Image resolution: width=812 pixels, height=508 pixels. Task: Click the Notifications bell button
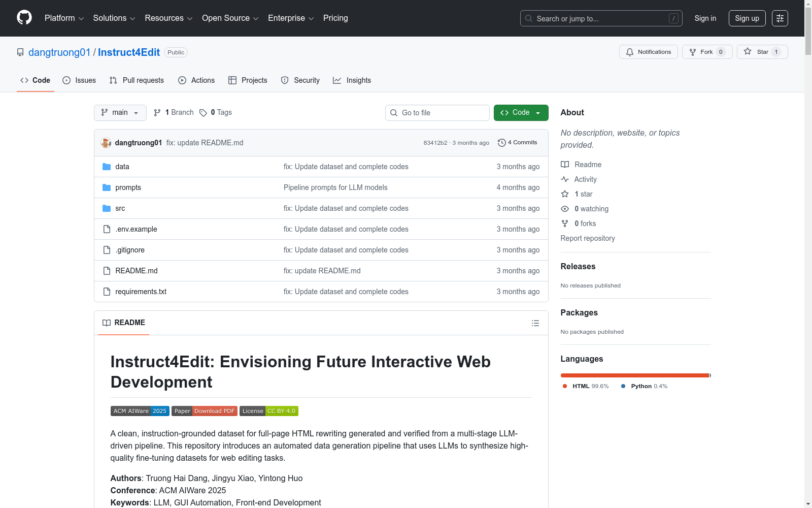point(649,52)
